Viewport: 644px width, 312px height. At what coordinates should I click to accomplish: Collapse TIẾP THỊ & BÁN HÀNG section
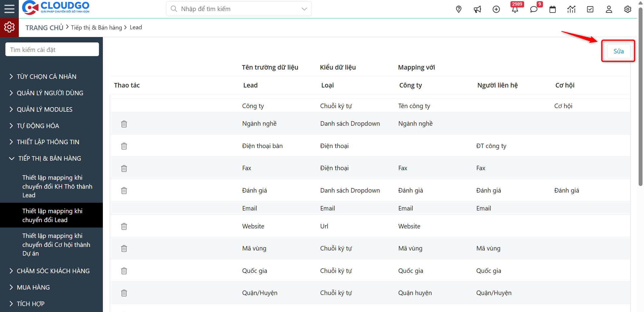(49, 159)
